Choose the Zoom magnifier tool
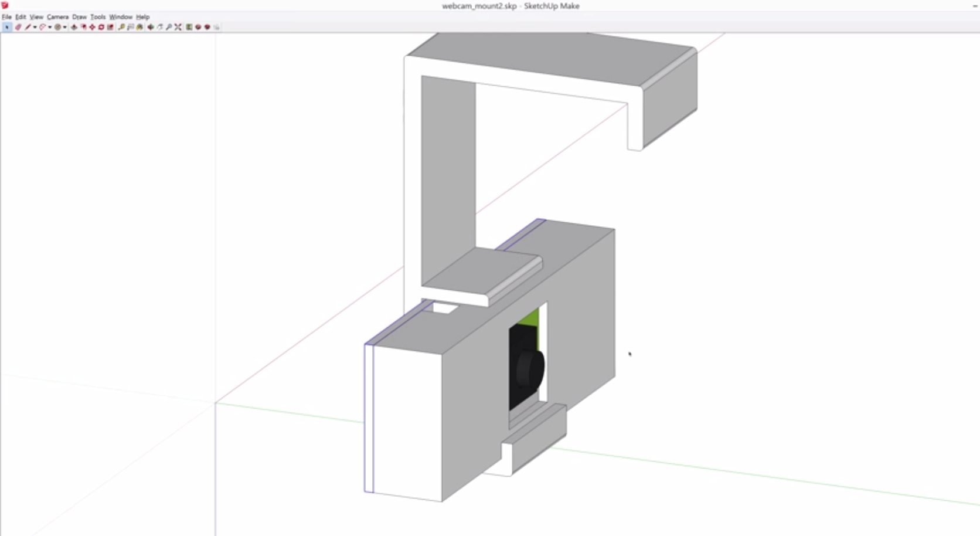The width and height of the screenshot is (980, 536). point(169,27)
